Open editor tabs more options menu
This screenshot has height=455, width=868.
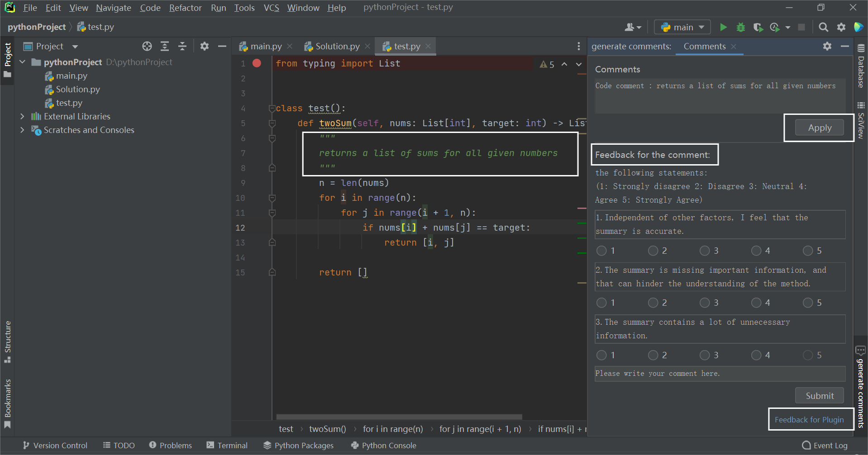pyautogui.click(x=578, y=46)
